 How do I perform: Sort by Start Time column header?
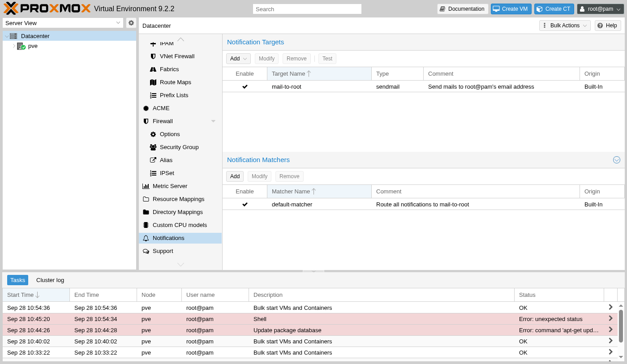[36, 295]
